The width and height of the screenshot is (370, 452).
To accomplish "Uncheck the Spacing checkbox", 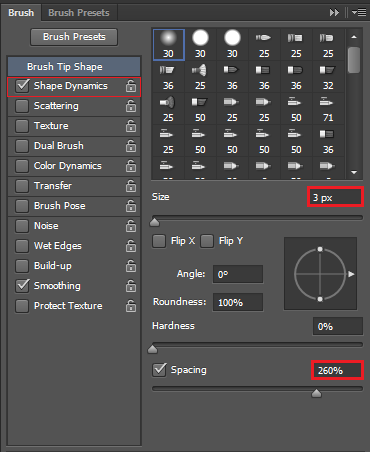I will coord(159,370).
